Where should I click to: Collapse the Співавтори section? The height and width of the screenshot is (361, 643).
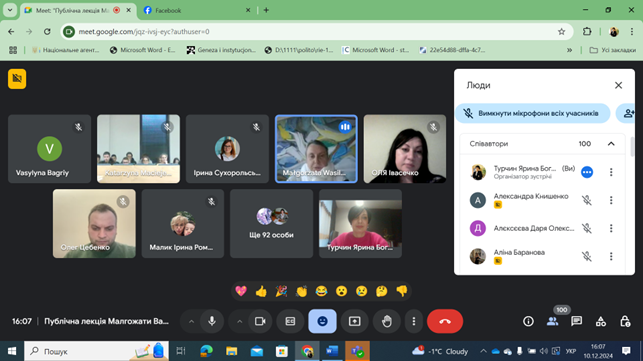611,144
